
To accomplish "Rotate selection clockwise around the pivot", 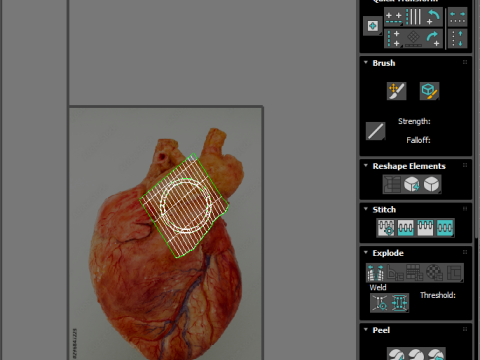I will point(433,39).
